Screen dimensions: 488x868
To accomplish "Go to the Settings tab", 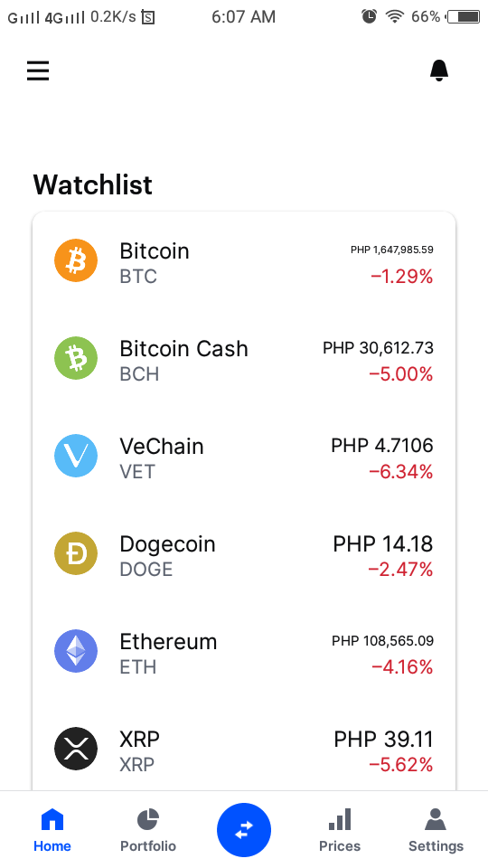I will (x=436, y=830).
